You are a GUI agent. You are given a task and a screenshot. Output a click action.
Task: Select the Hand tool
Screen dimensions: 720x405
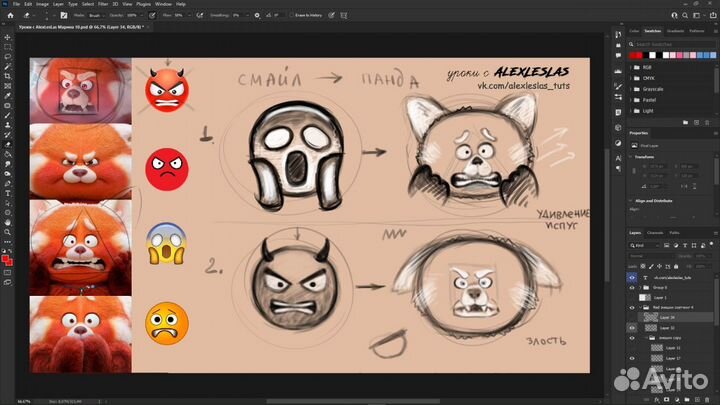7,222
